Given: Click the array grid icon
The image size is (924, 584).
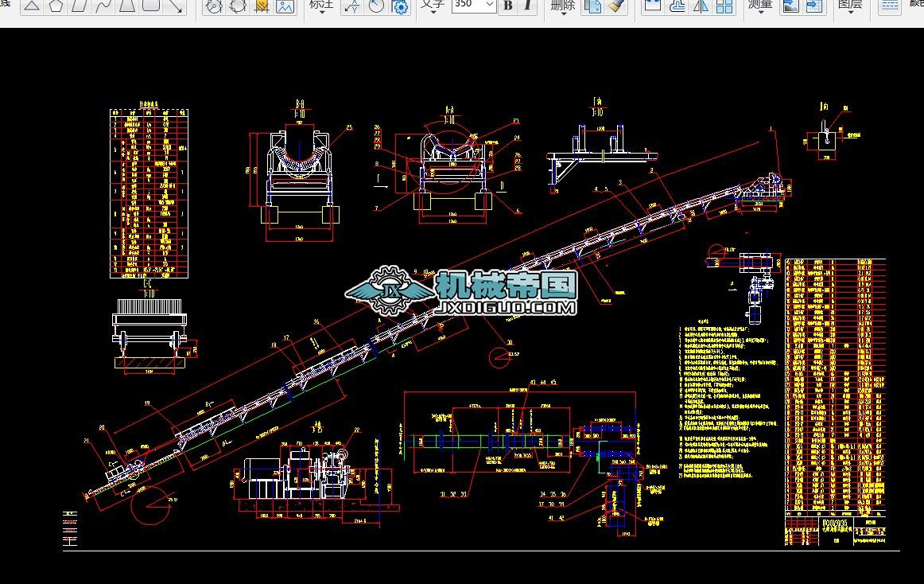Looking at the screenshot, I should (724, 6).
